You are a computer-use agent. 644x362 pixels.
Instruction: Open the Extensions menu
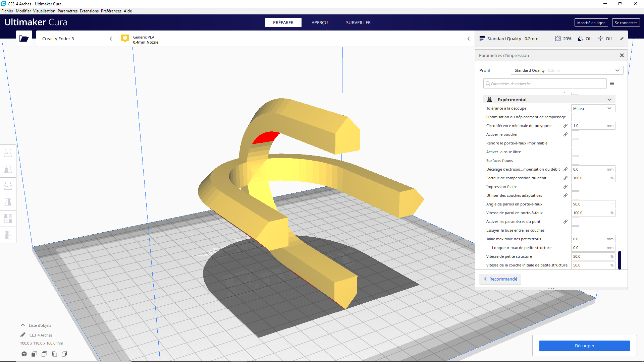click(x=89, y=11)
